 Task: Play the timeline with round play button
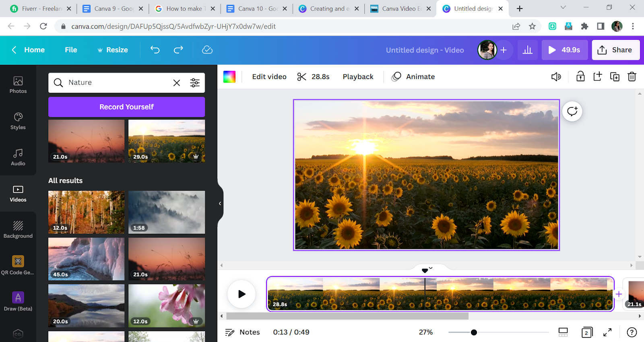[242, 294]
